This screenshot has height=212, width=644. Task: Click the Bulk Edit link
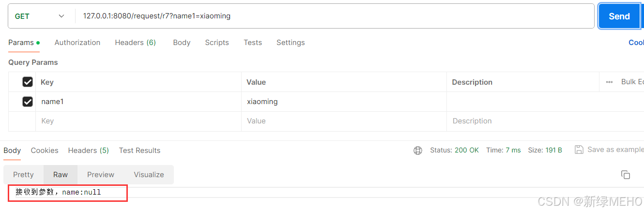coord(632,82)
